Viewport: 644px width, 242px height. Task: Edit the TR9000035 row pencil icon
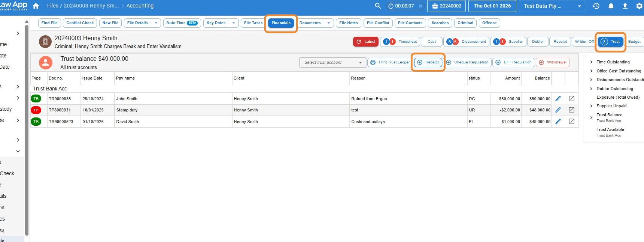(558, 99)
